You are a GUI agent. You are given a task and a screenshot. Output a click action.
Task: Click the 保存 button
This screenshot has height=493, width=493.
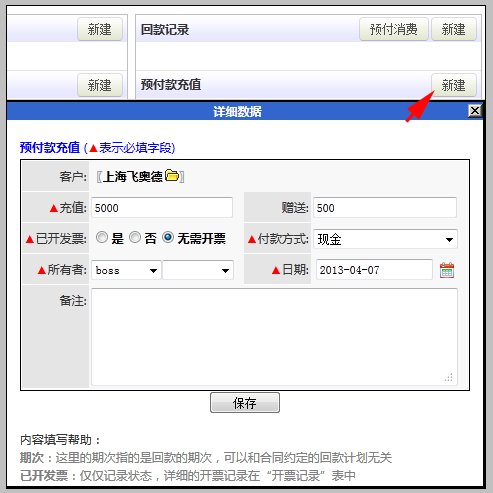[x=245, y=403]
